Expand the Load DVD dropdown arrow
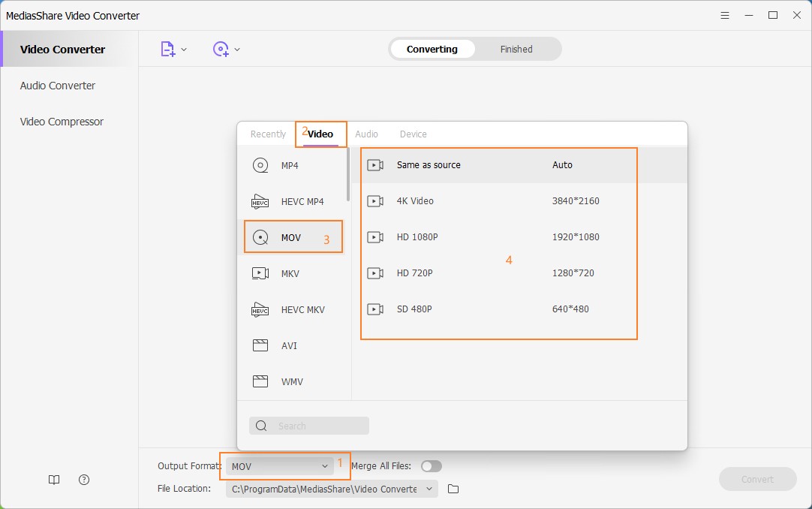Screen dimensions: 812x509 pyautogui.click(x=237, y=50)
